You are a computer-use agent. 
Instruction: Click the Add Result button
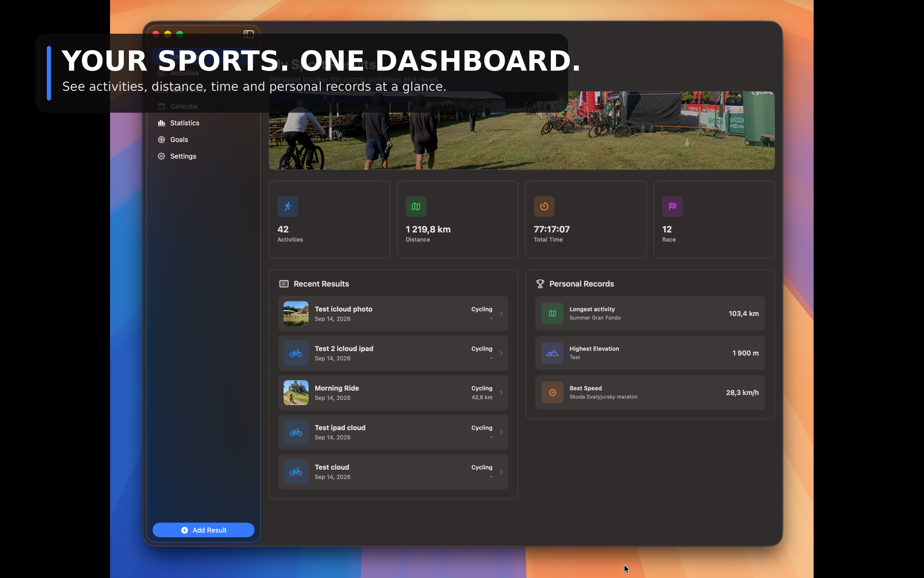[x=203, y=530]
